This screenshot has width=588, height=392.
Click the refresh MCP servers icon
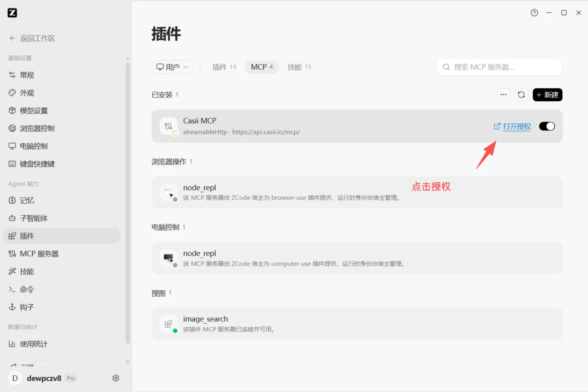click(521, 95)
